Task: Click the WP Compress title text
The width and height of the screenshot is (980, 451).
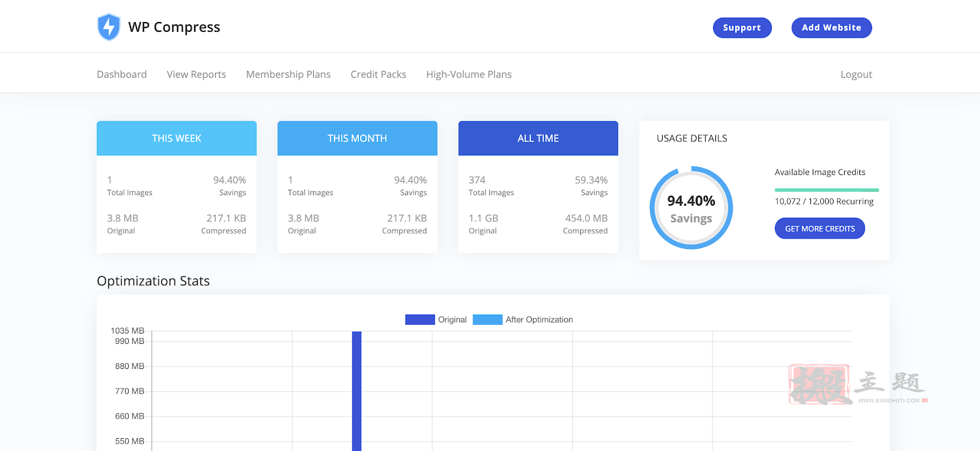Action: (174, 27)
